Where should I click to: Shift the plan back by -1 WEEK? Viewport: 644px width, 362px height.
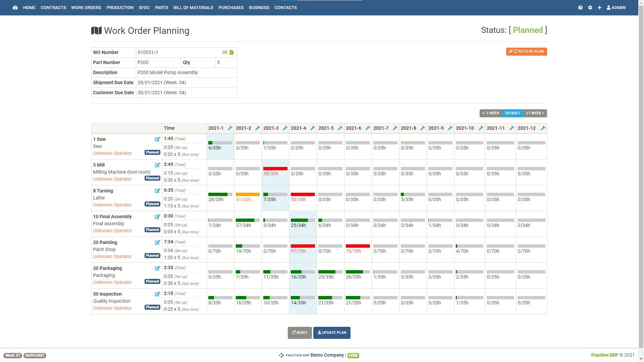pyautogui.click(x=491, y=113)
